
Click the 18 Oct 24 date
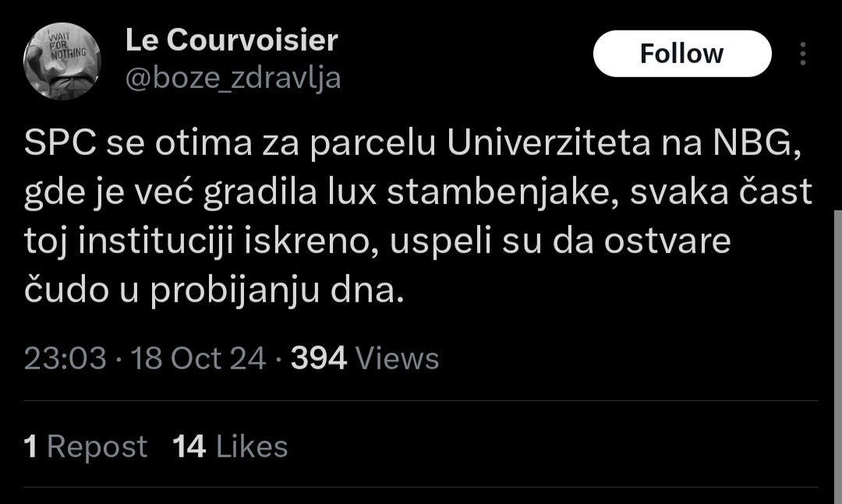(x=198, y=358)
